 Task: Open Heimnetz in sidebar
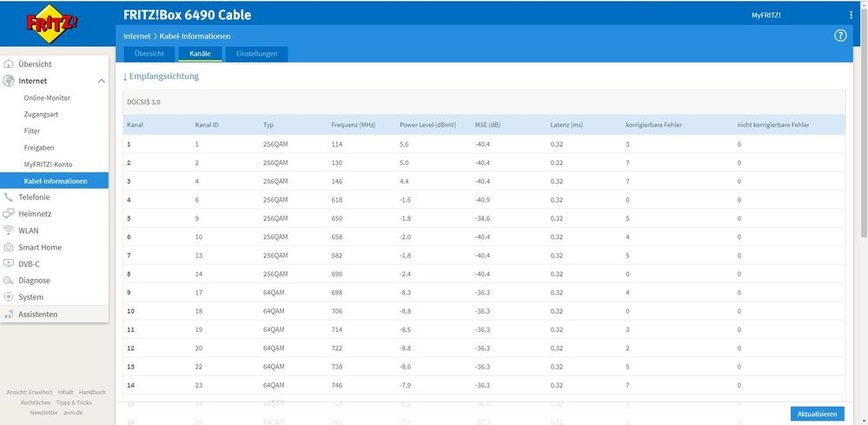35,214
